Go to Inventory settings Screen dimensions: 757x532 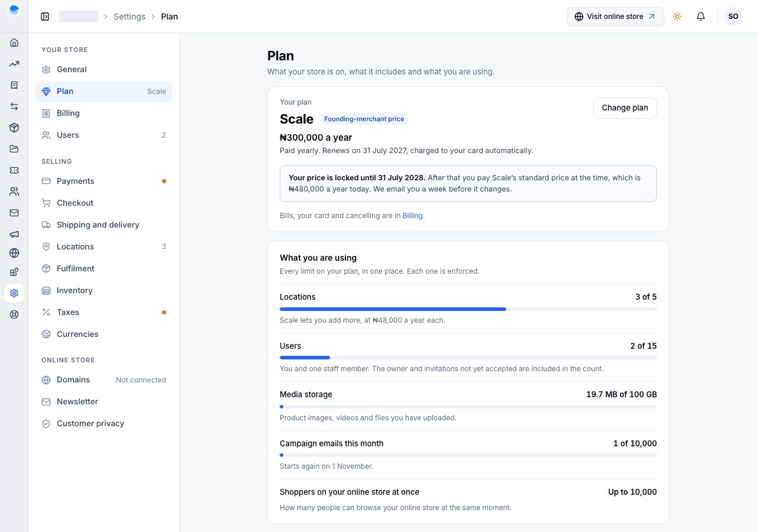103,291
